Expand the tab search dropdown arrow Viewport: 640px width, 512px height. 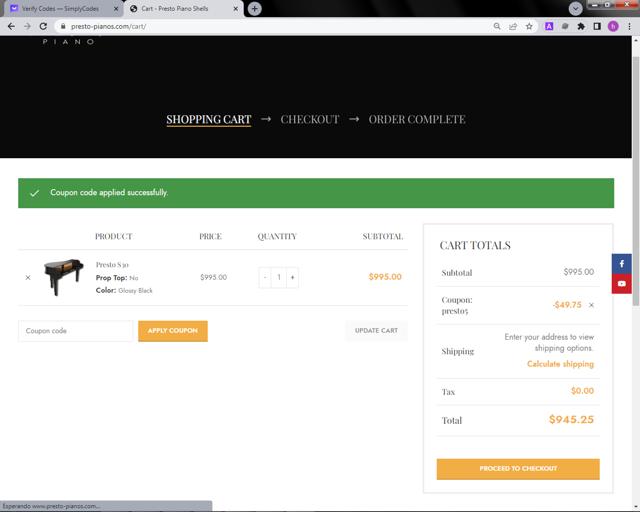tap(575, 8)
